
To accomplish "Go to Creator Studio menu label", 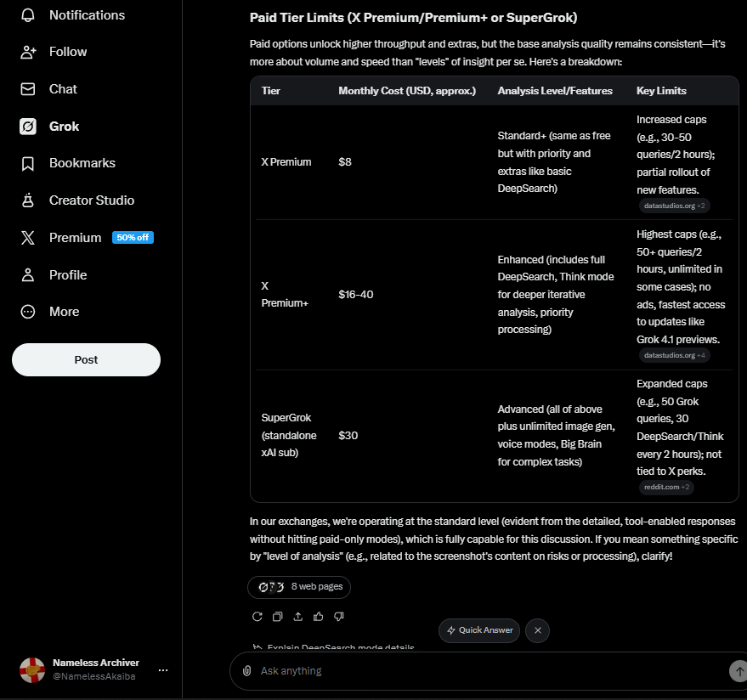I will tap(92, 200).
